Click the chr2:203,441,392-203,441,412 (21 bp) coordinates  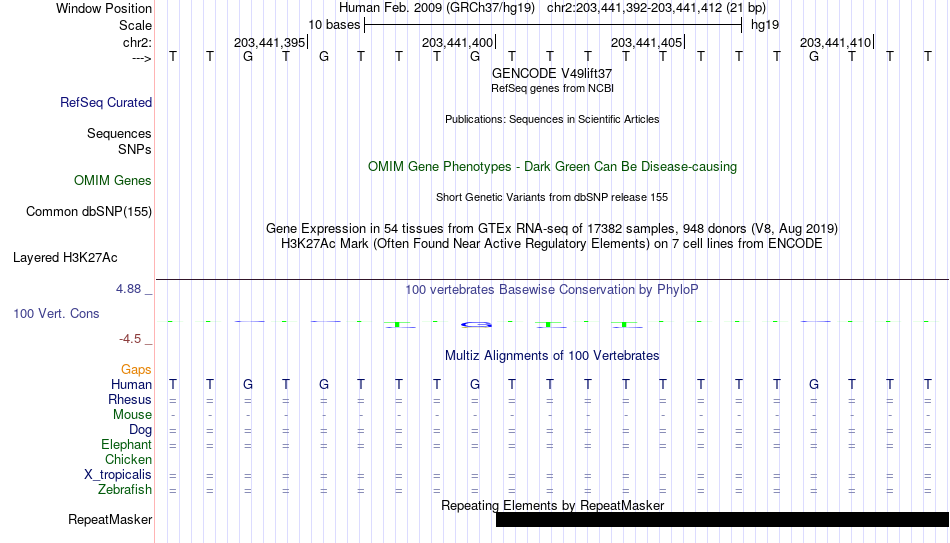tap(656, 8)
